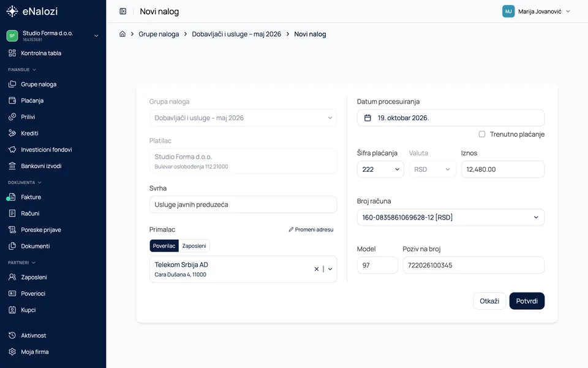Switch recipient type to Zaposleni
The image size is (588, 368).
tap(194, 246)
